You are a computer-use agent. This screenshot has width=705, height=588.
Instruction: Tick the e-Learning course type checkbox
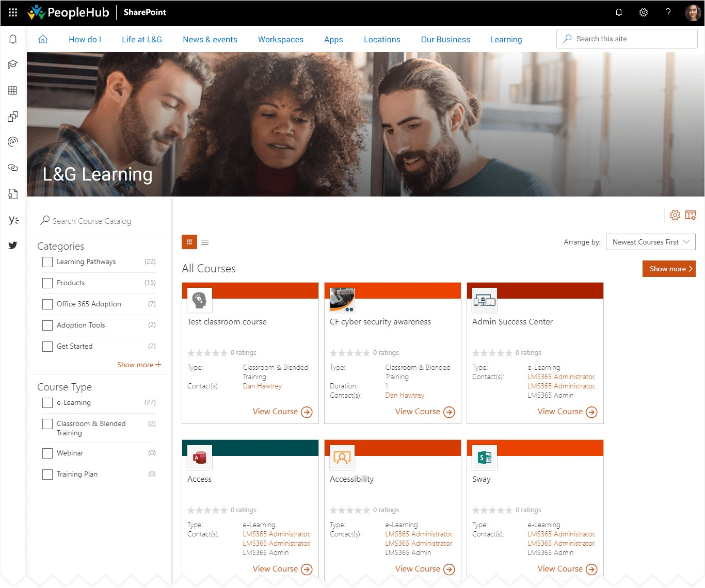click(x=47, y=403)
